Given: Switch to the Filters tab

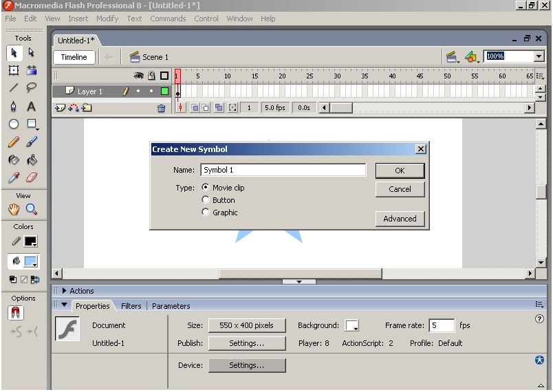Looking at the screenshot, I should pyautogui.click(x=131, y=306).
